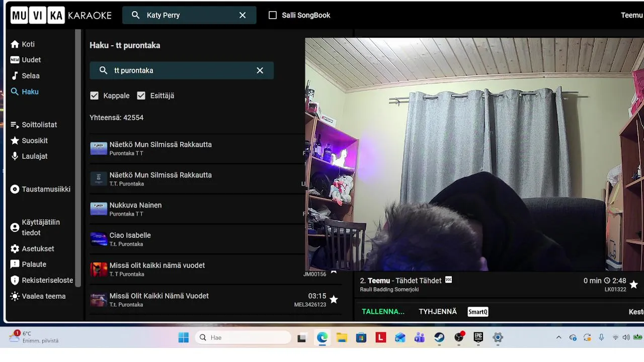Screen dimensions: 644x362
Task: Click the Ciao Isabelle song thumbnail
Action: point(99,239)
